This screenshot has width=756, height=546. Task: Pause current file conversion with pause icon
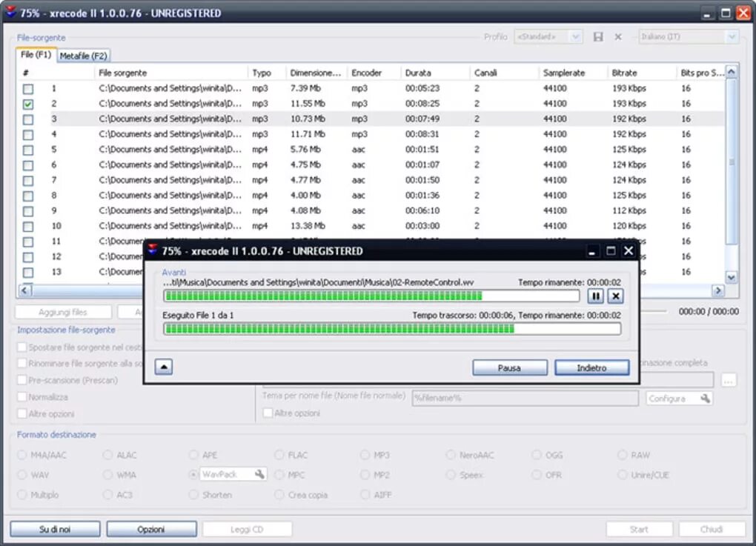click(x=595, y=296)
